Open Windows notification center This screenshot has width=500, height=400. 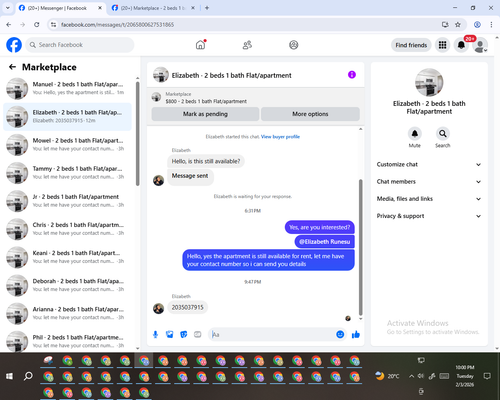pyautogui.click(x=487, y=376)
